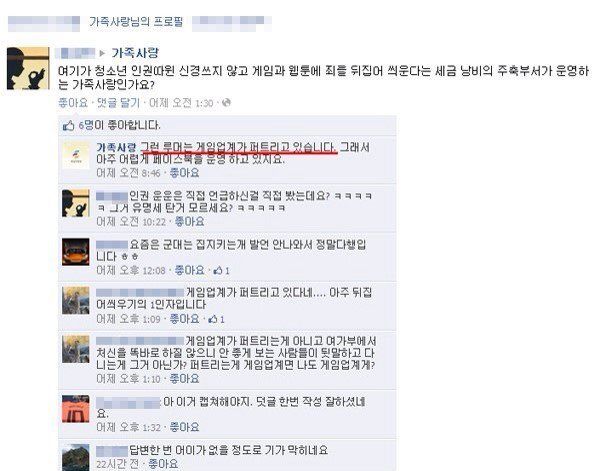Open the 가족사랑 page link in the post header
The width and height of the screenshot is (600, 471).
(x=135, y=53)
